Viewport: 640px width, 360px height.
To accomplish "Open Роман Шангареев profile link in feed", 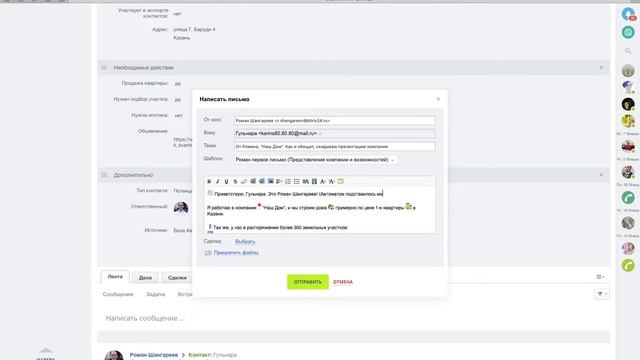I will pos(154,355).
